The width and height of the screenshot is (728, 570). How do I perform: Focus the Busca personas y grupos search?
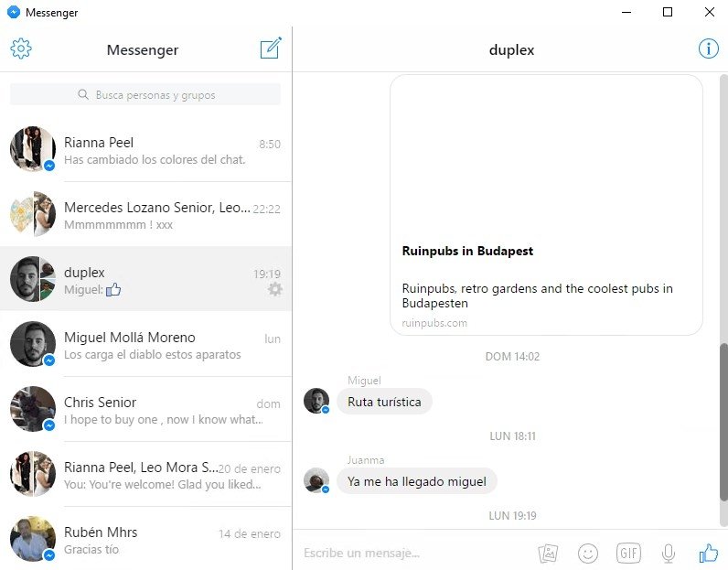coord(145,94)
